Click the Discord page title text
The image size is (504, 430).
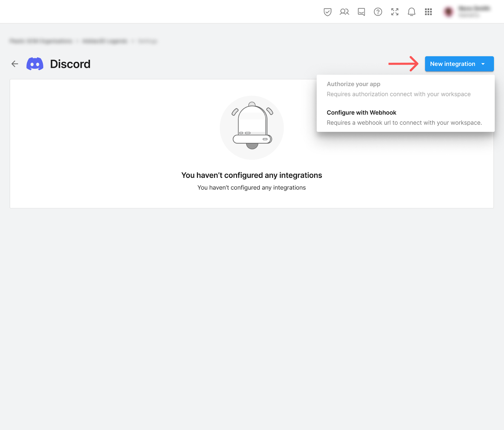(70, 64)
